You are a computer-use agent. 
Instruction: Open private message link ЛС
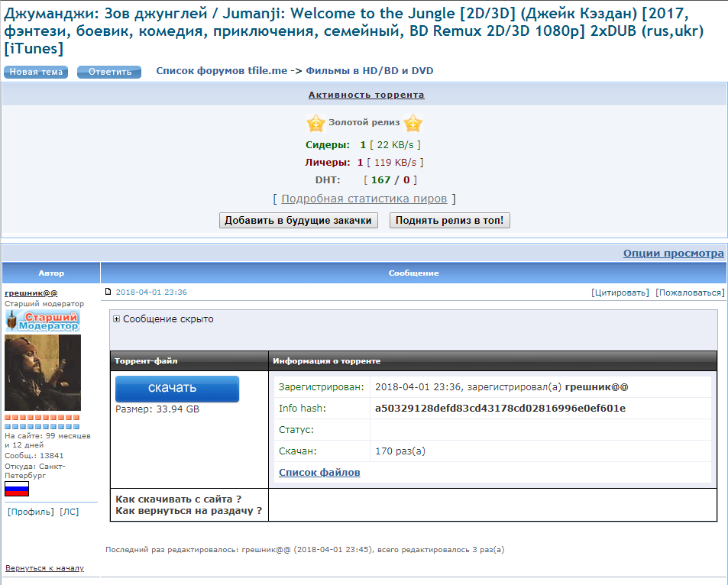point(70,512)
